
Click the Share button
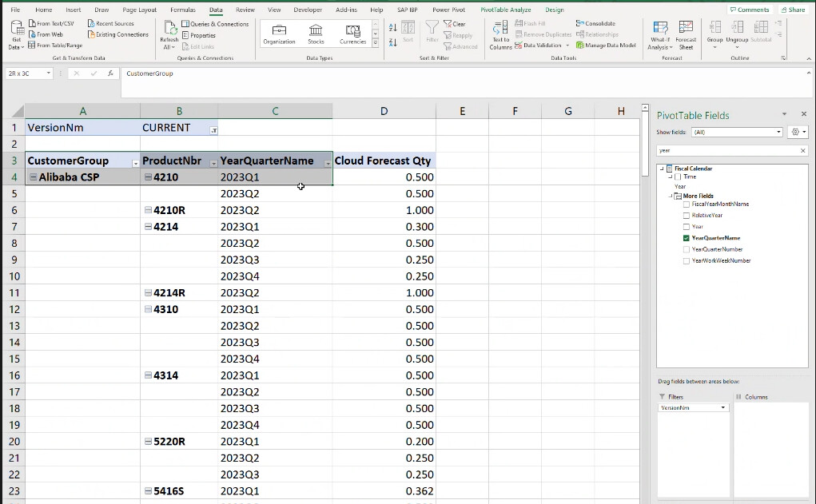pyautogui.click(x=792, y=10)
